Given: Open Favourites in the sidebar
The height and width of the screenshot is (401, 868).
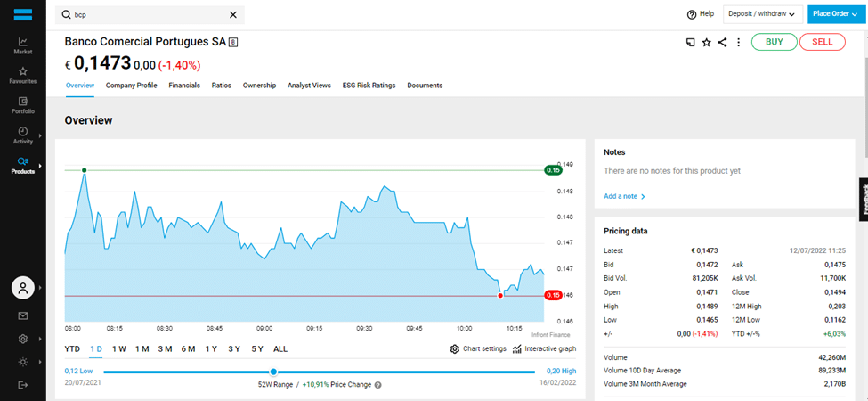Looking at the screenshot, I should (22, 76).
